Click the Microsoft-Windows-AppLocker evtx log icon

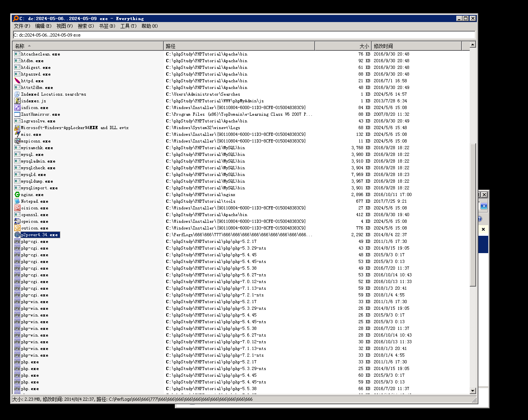[17, 128]
